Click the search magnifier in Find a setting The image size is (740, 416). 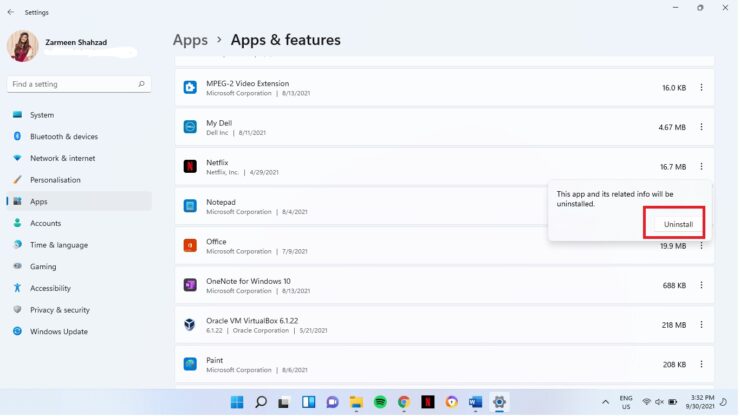141,84
